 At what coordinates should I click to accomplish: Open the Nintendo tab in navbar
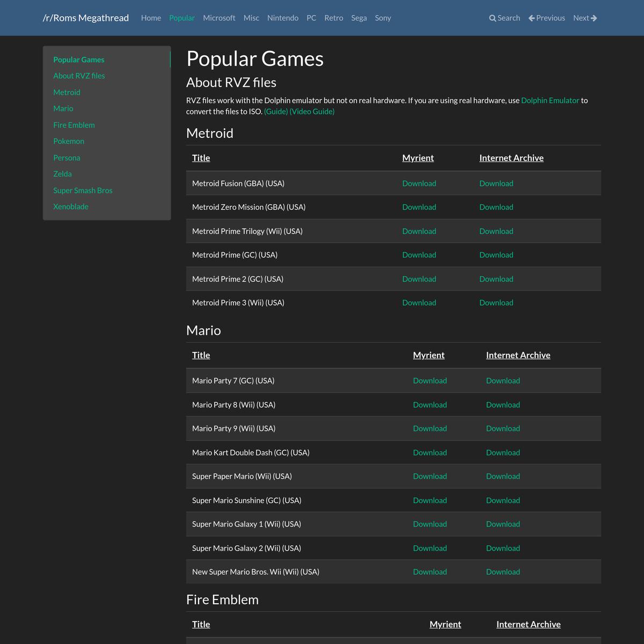point(283,18)
